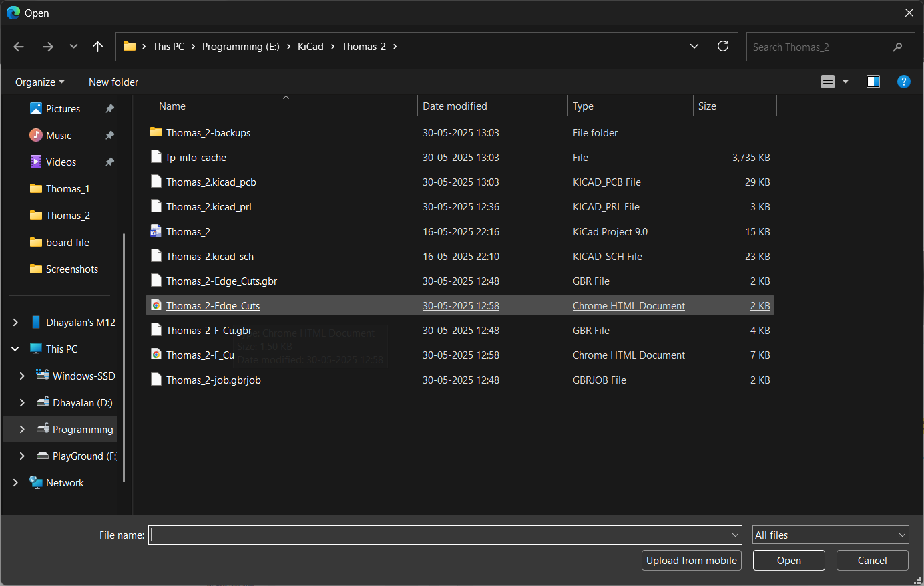Select Thomas_2-job.gbrjob file
The image size is (924, 586).
(460, 380)
